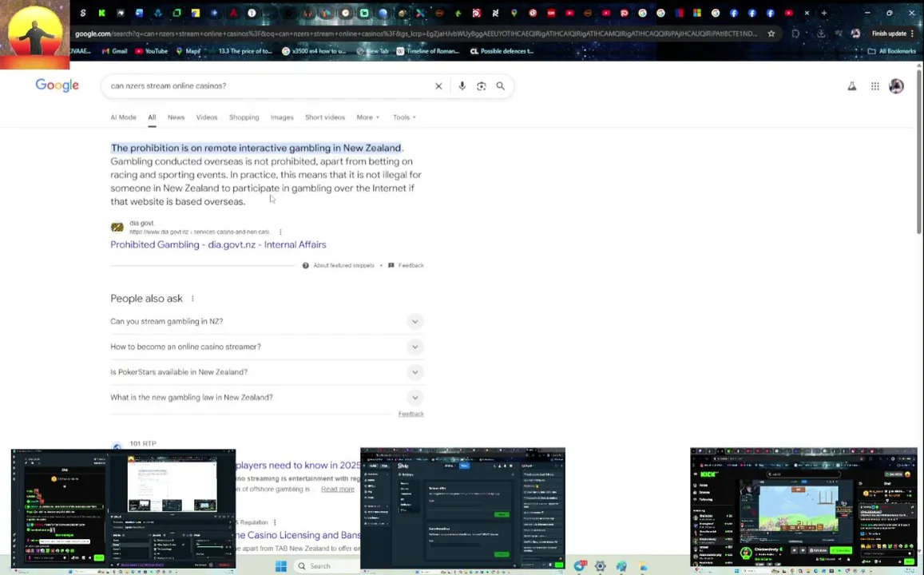The width and height of the screenshot is (924, 575).
Task: Select the OBS window preview thumbnail
Action: 124,509
